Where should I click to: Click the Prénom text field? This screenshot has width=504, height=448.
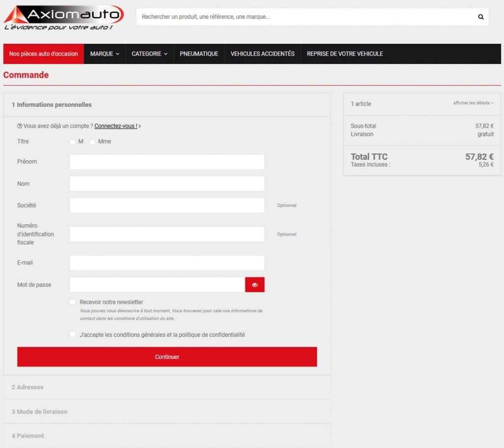pos(167,161)
